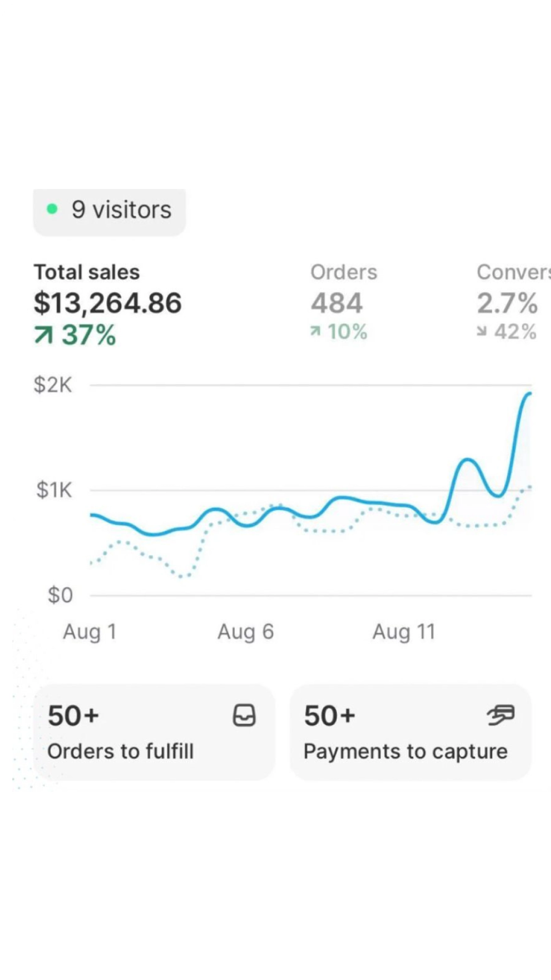
Task: Click the small up arrow beside 10%
Action: tap(315, 332)
